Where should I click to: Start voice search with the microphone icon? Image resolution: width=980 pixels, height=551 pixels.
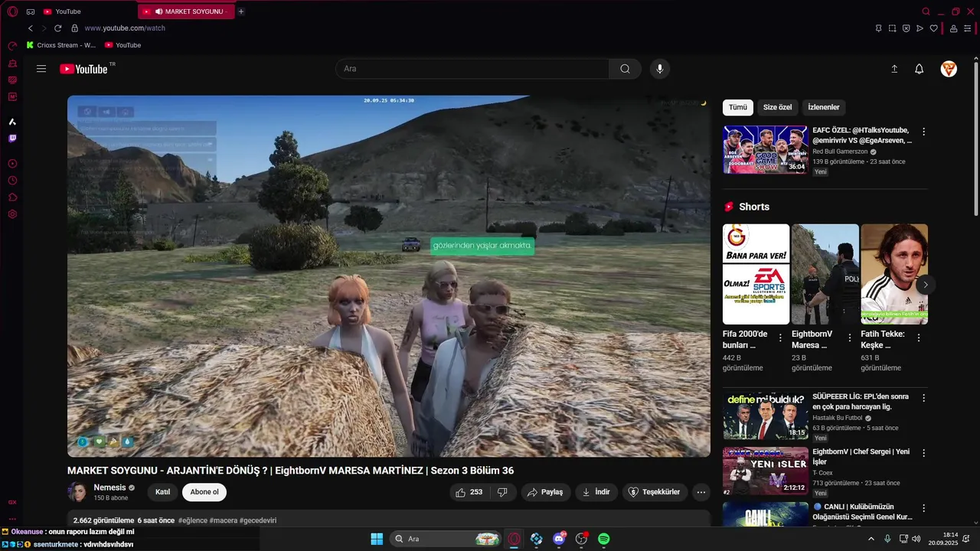click(x=660, y=69)
